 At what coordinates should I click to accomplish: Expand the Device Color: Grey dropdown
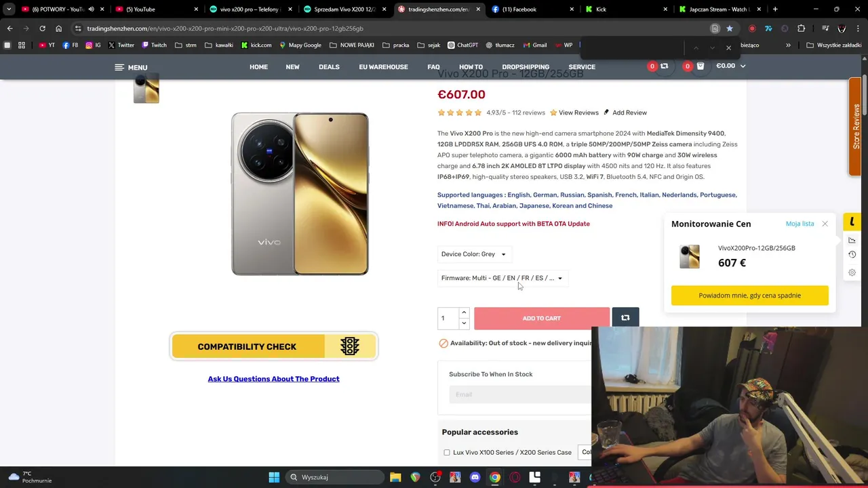tap(474, 254)
